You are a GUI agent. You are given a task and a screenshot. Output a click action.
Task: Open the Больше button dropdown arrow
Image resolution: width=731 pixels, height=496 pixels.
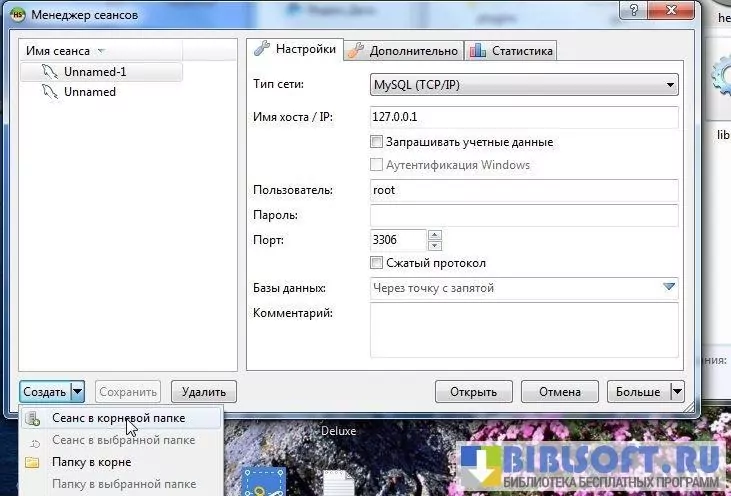tap(676, 392)
